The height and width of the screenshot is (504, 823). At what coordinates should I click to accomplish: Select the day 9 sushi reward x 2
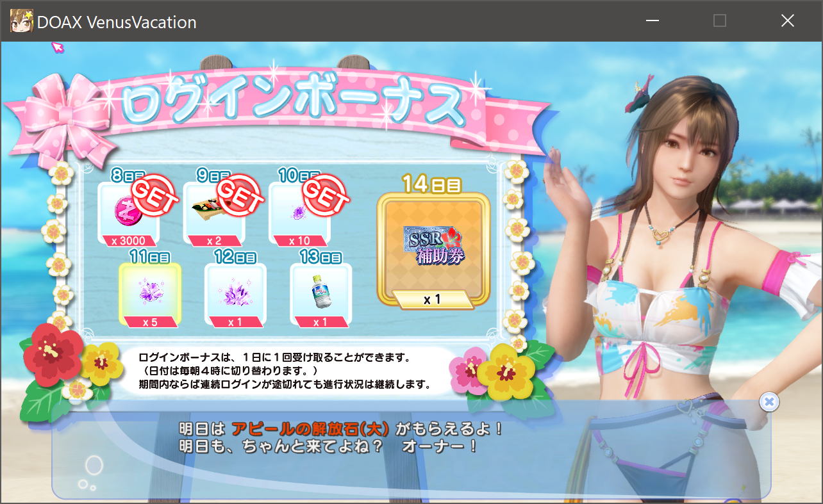pyautogui.click(x=214, y=213)
